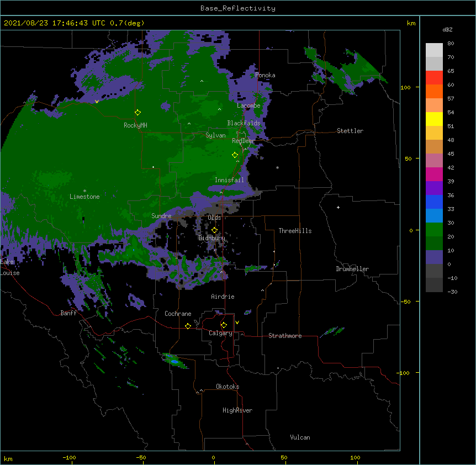
Task: Click the Vulcan town label
Action: 300,437
